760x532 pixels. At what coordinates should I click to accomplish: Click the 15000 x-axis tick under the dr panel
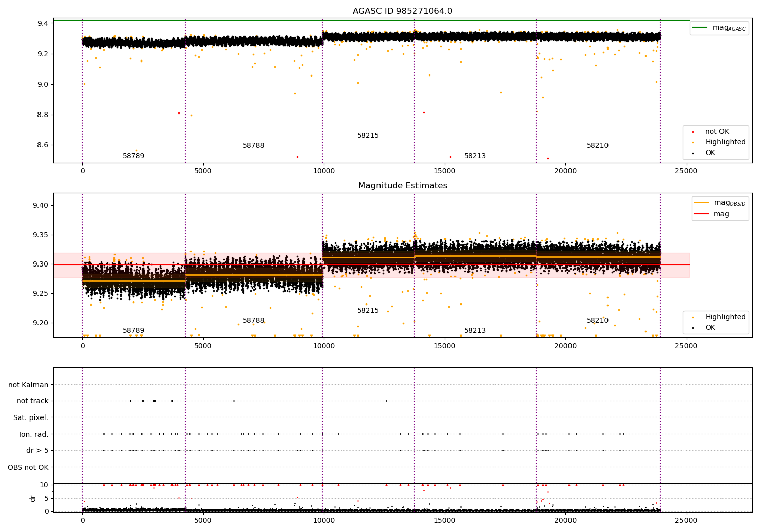(x=445, y=520)
